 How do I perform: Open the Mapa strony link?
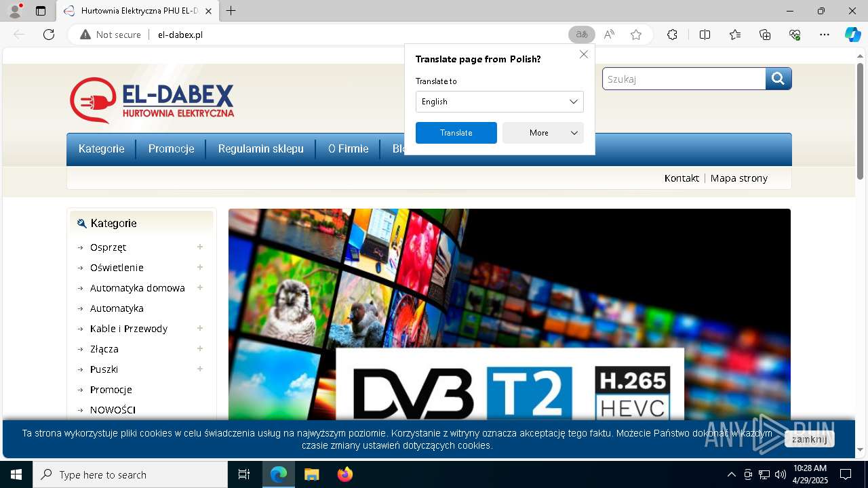739,178
